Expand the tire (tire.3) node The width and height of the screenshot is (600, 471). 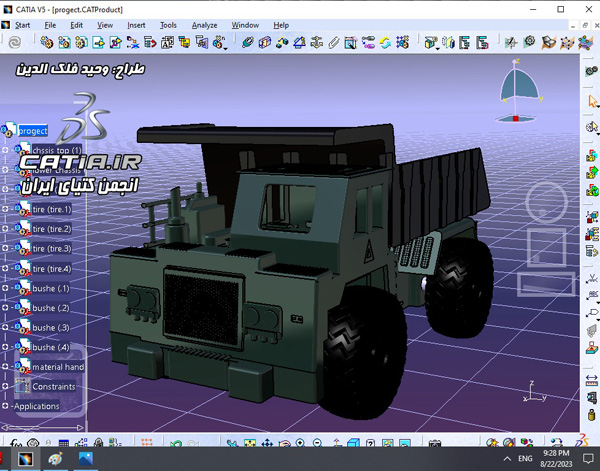(5, 248)
